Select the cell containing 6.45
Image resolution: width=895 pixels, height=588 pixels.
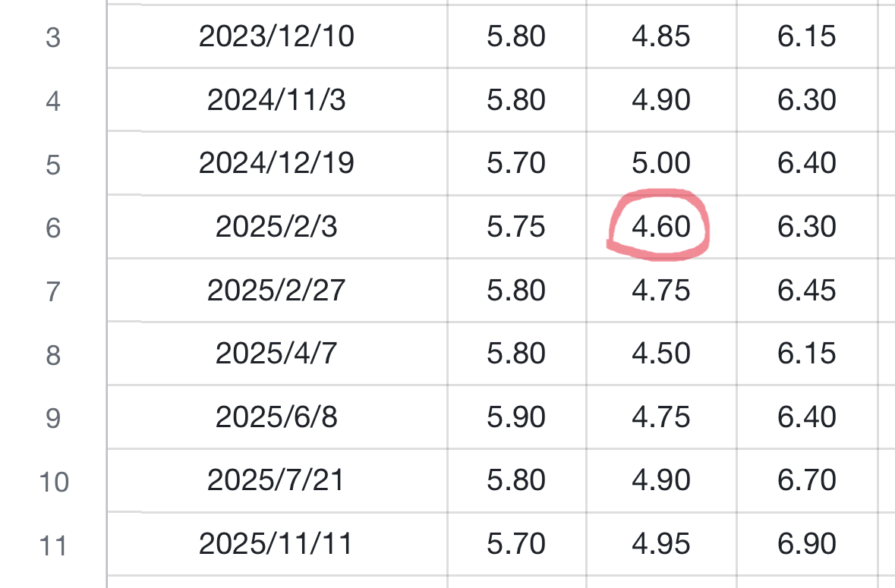coord(807,291)
